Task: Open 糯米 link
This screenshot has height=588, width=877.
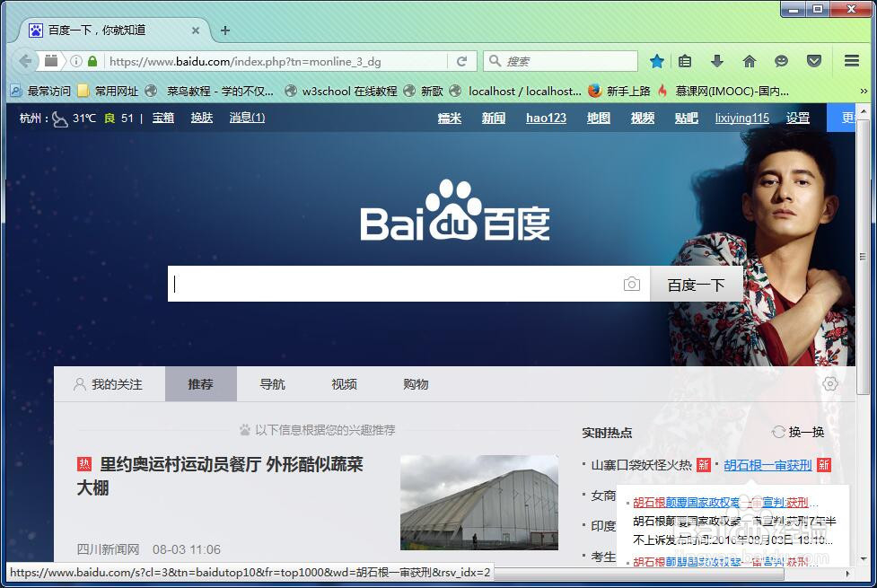Action: point(449,118)
